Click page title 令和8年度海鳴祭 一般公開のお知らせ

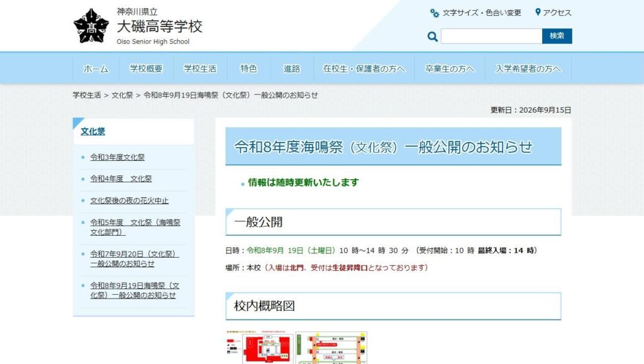(x=383, y=147)
